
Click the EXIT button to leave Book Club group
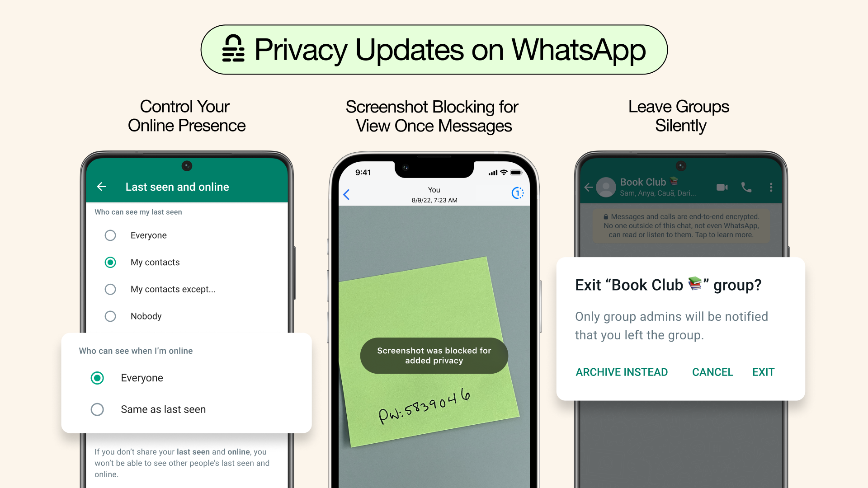[x=763, y=372]
